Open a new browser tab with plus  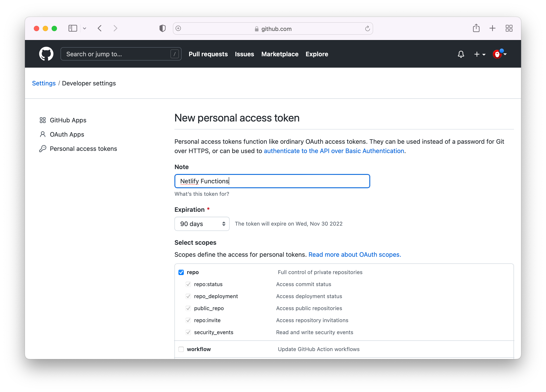click(492, 28)
